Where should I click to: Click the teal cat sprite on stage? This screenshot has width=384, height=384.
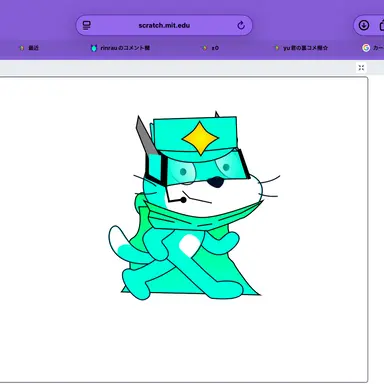194,206
